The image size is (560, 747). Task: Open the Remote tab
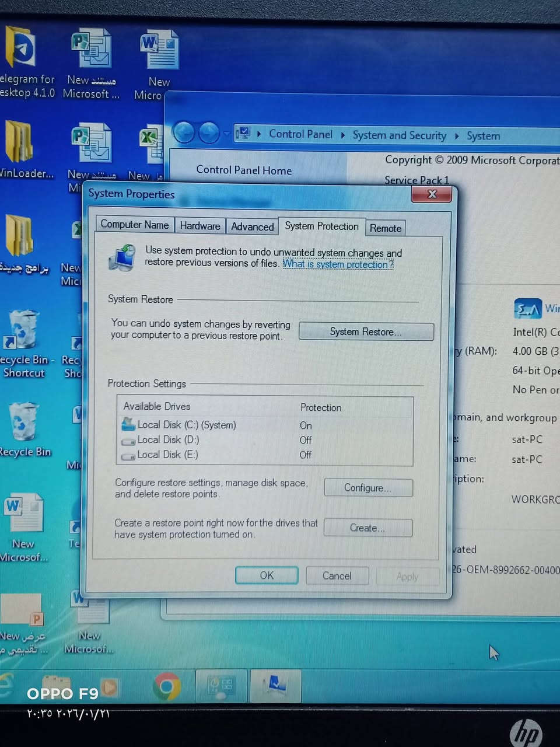coord(385,228)
